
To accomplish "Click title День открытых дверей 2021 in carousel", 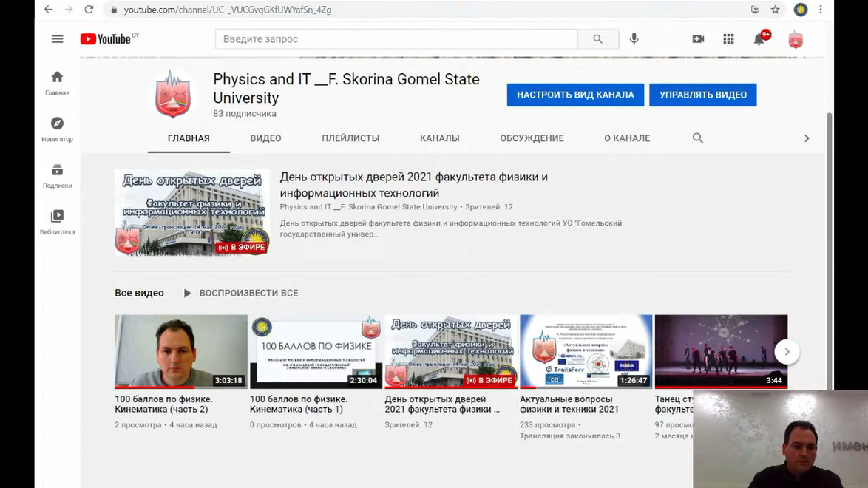I will coord(442,404).
